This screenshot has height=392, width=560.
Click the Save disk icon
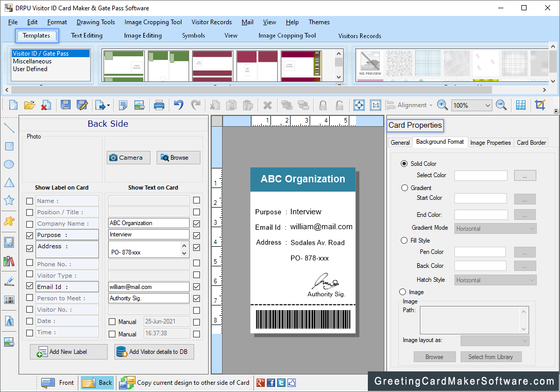tap(65, 105)
